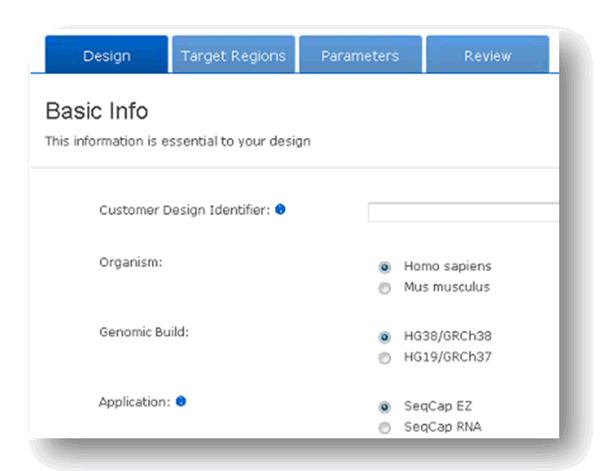Click the info icon beside Application

[181, 402]
